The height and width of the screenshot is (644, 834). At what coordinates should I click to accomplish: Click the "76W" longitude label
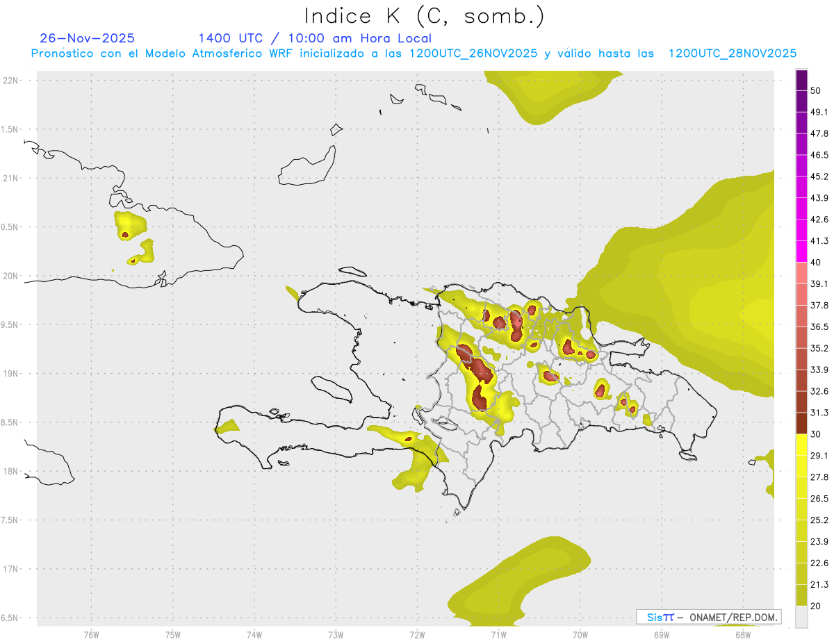pyautogui.click(x=91, y=634)
